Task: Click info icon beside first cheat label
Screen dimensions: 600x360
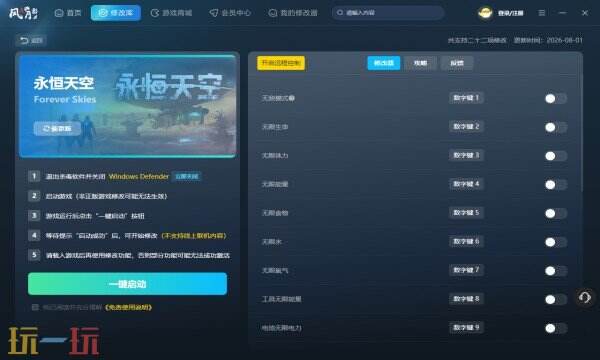Action: coord(292,98)
